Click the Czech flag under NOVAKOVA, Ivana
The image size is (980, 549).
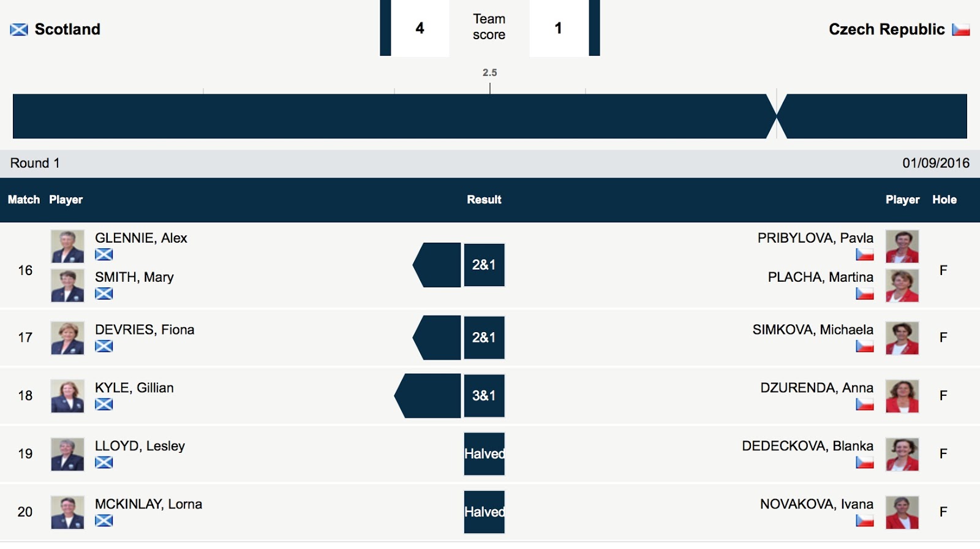coord(865,521)
